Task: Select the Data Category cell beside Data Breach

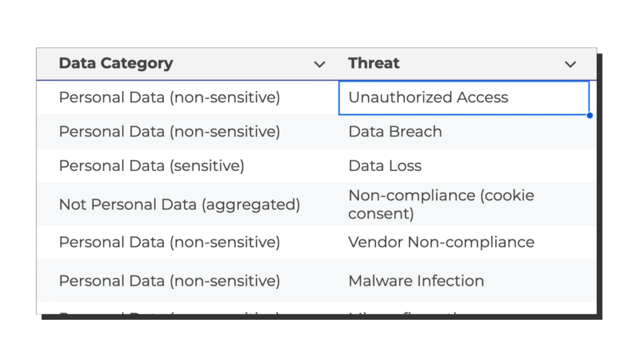Action: point(169,131)
